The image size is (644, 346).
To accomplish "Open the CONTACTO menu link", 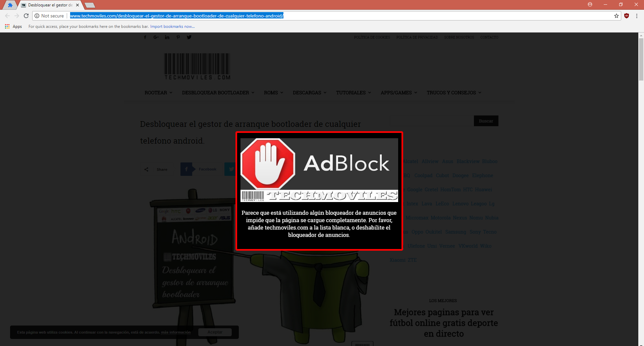I will point(489,37).
